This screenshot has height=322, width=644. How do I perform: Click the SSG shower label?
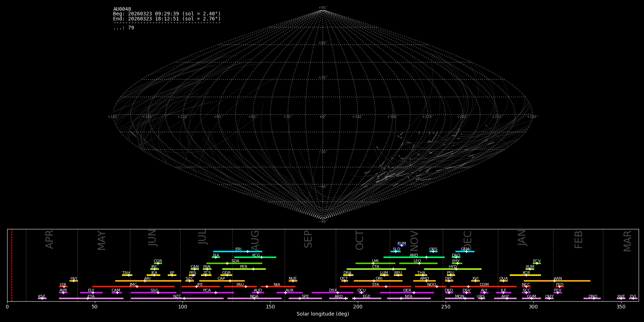click(154, 291)
